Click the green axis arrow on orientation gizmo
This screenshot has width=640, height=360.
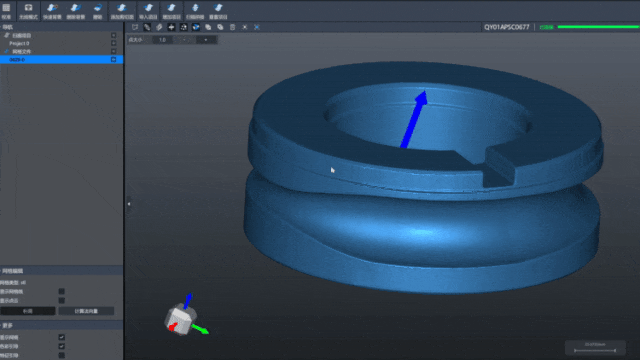(200, 329)
